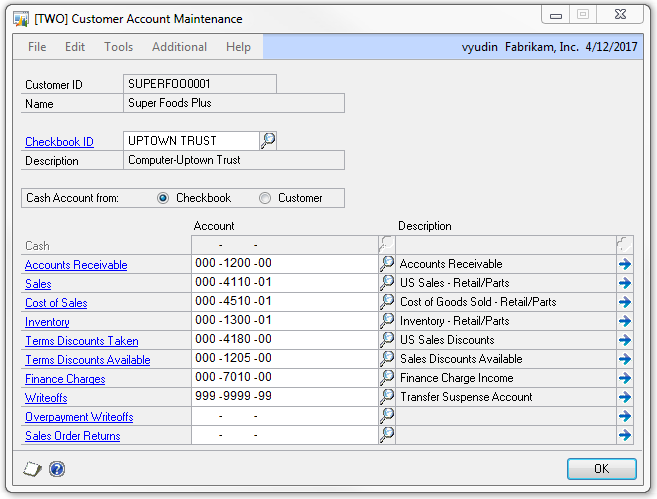The width and height of the screenshot is (657, 499).
Task: Select the Checkbook radio button
Action: 163,198
